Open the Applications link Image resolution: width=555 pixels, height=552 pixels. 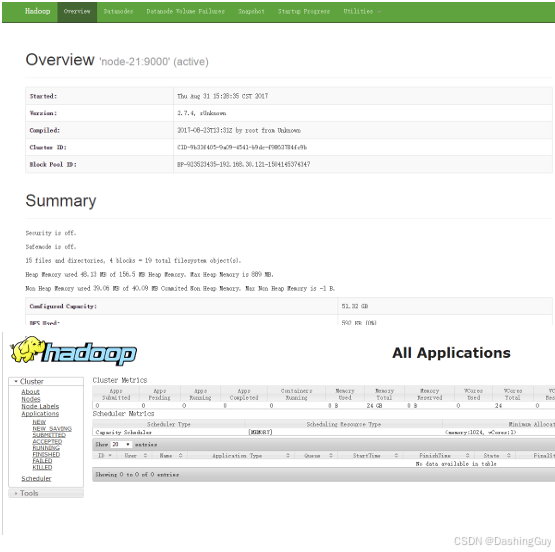tap(40, 414)
